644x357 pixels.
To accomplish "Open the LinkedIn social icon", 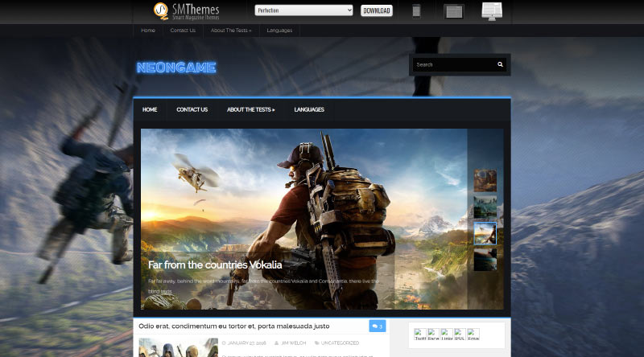I will (x=447, y=334).
